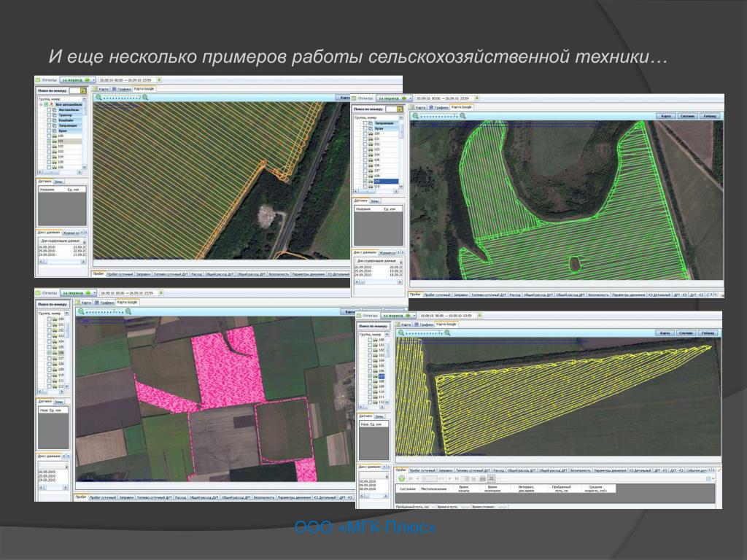
Task: Click Карта button in yellow-track map window
Action: click(x=665, y=332)
